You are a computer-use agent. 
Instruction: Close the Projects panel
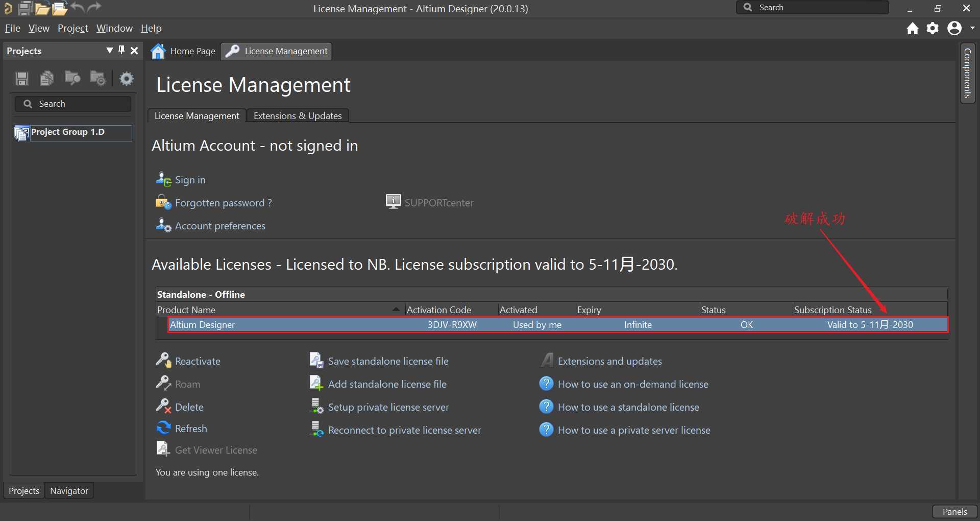point(134,50)
